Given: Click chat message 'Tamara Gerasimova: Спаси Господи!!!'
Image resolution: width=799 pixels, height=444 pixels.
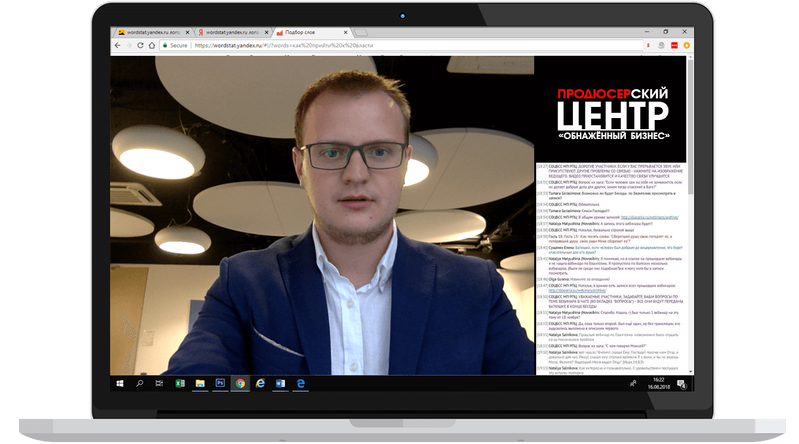Looking at the screenshot, I should click(573, 211).
